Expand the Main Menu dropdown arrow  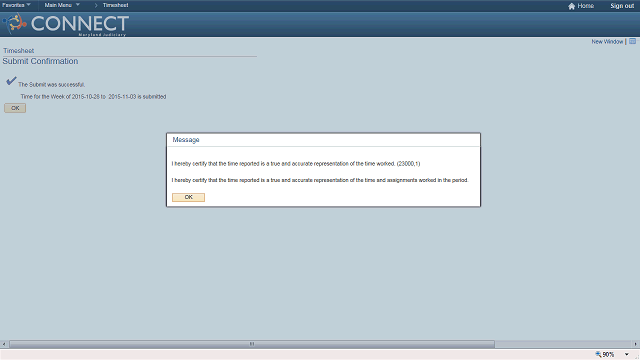pos(78,5)
